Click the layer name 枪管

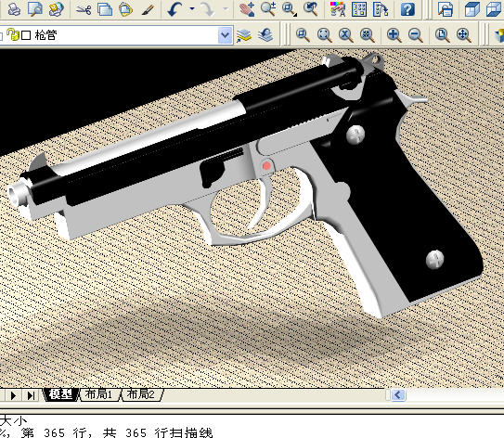45,35
